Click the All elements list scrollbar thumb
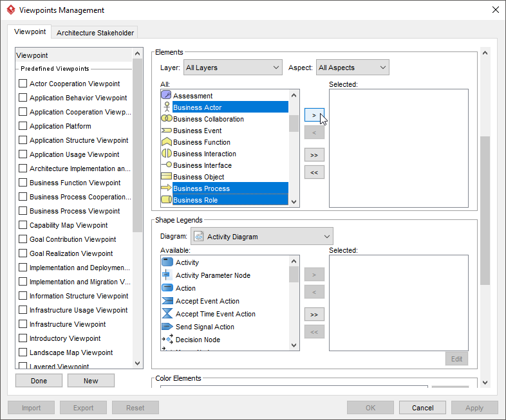 [294, 123]
